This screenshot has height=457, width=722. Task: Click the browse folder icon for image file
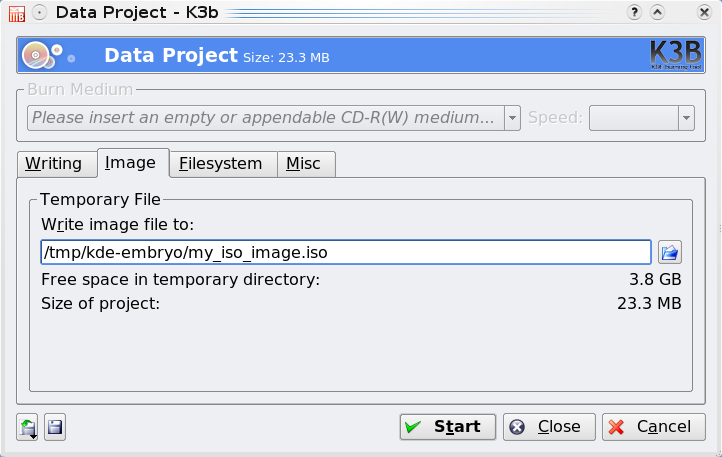[669, 252]
